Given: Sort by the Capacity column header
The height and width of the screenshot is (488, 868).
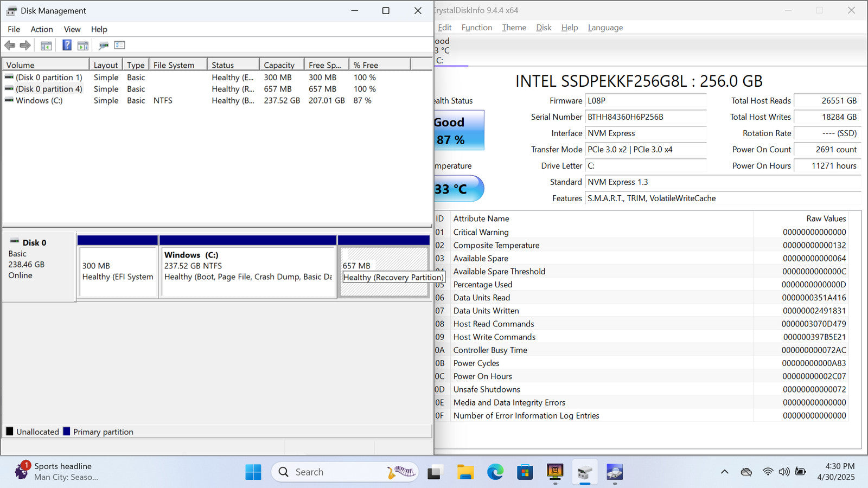Looking at the screenshot, I should 282,65.
